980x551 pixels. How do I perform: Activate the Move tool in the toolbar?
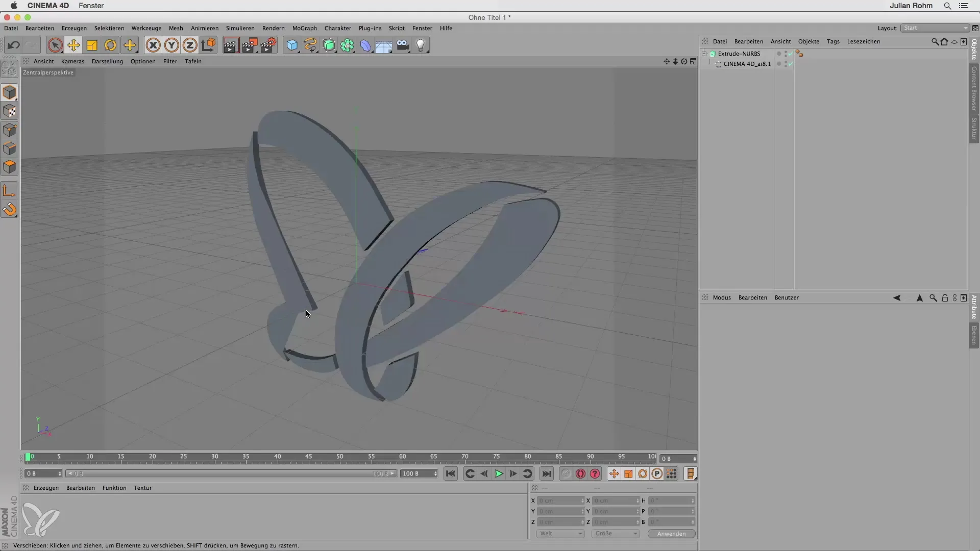73,45
